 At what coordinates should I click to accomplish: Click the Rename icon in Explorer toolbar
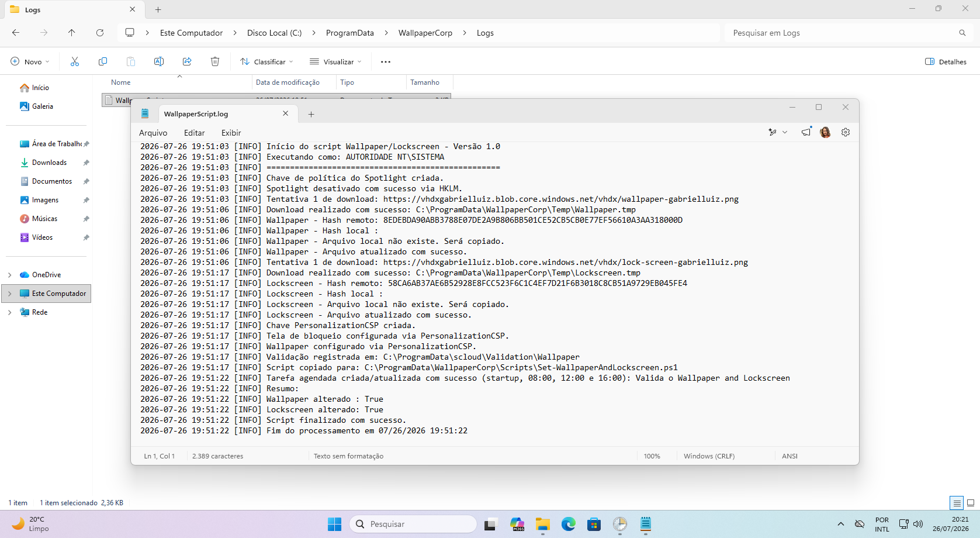(159, 61)
